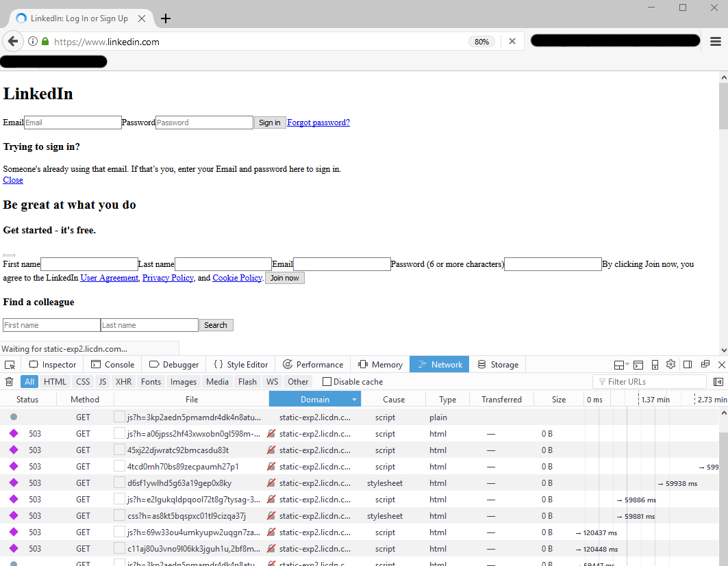
Task: Click the Sign in button
Action: [x=270, y=123]
